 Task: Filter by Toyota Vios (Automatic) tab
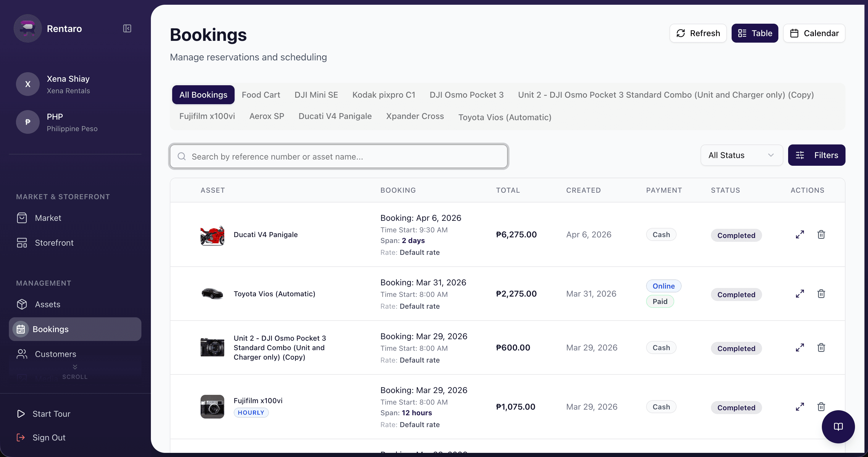[505, 117]
